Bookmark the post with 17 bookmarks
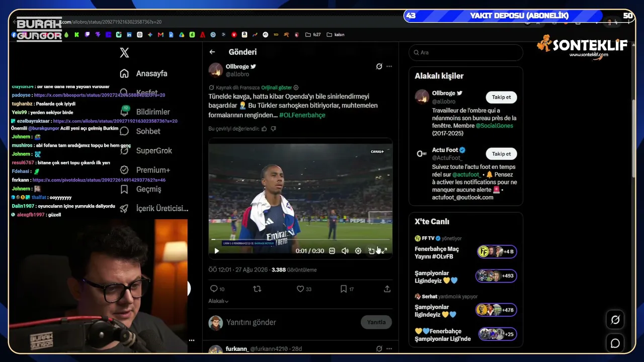This screenshot has width=644, height=362. click(x=347, y=289)
